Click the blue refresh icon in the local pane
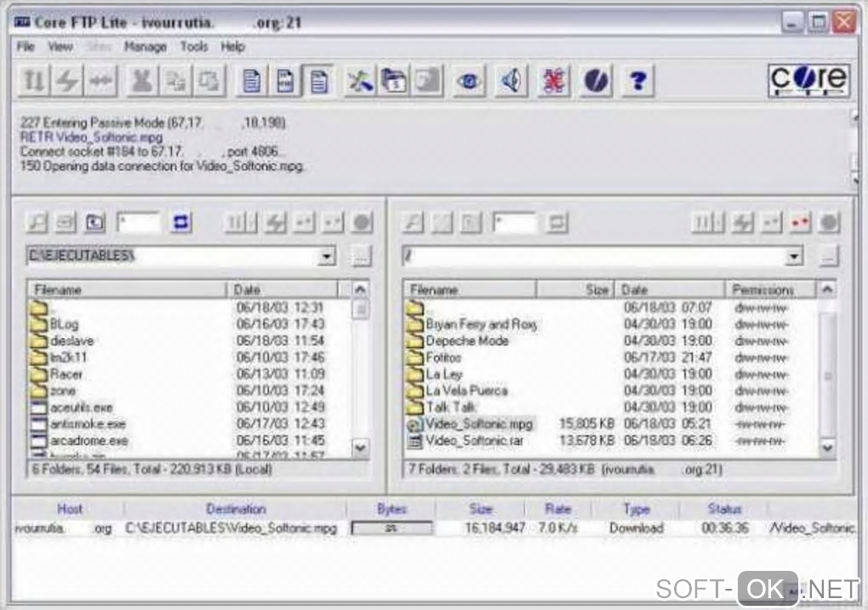Screen dimensions: 868x610 (x=181, y=223)
